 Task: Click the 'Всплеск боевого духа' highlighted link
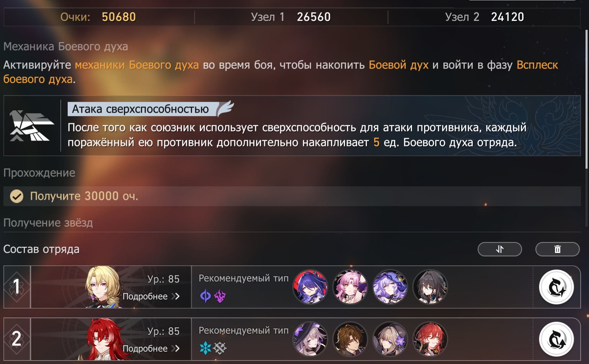(537, 65)
